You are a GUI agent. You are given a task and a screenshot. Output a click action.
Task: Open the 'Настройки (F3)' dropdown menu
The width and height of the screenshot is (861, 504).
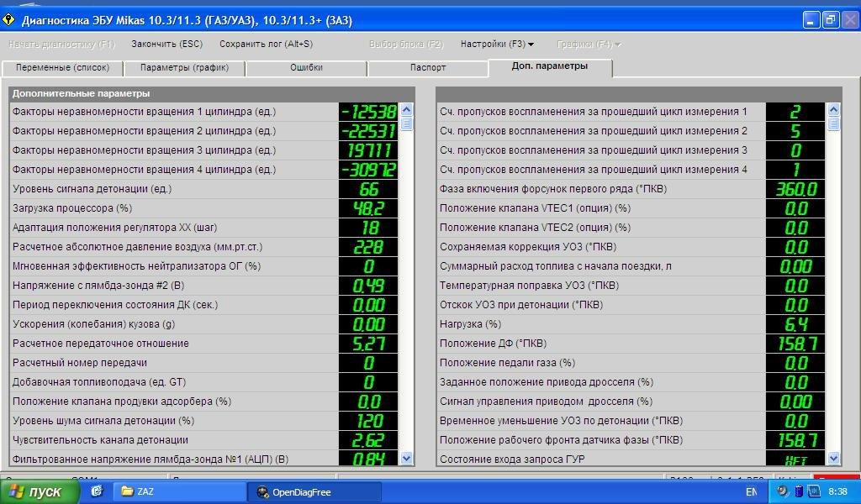point(497,44)
